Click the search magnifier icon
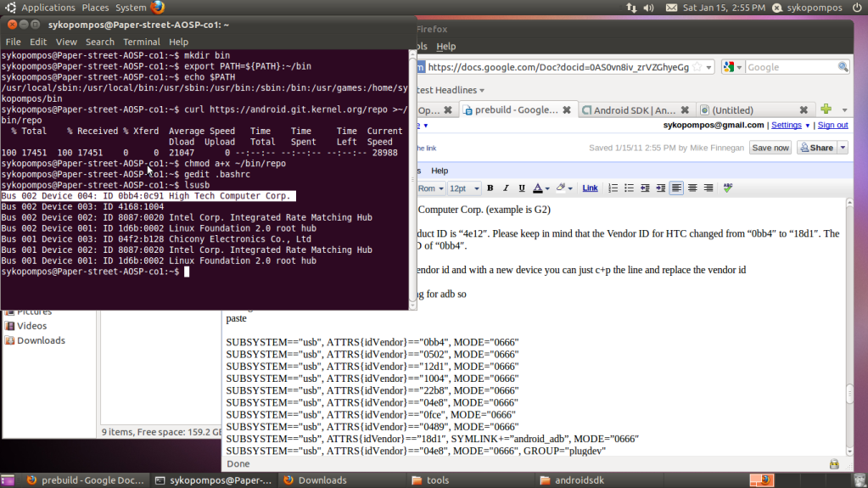The width and height of the screenshot is (868, 488). coord(843,67)
